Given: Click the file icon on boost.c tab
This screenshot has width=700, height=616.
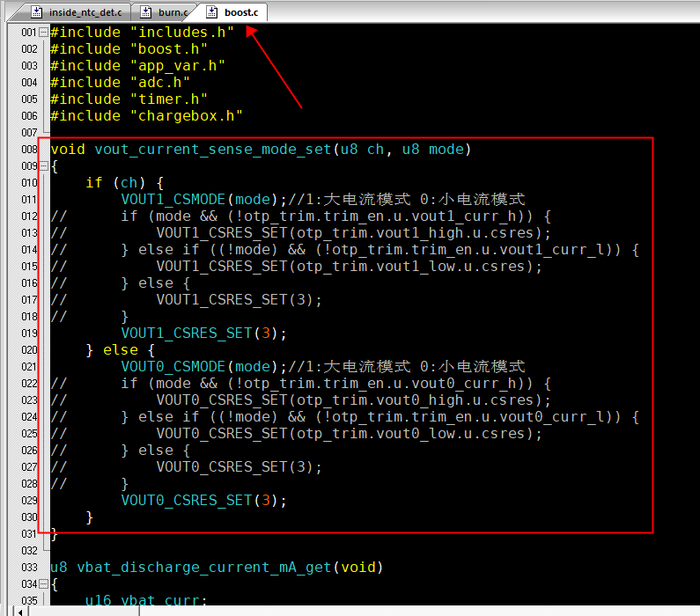Looking at the screenshot, I should [x=211, y=12].
